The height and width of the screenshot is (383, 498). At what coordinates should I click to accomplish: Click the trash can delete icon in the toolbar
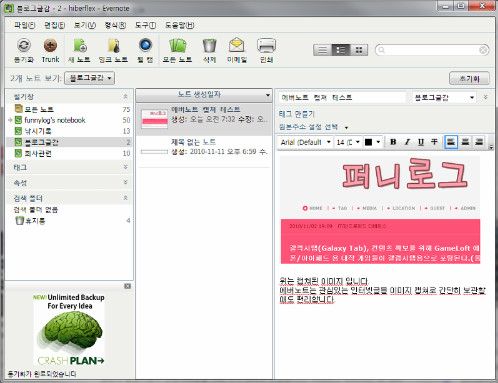210,45
